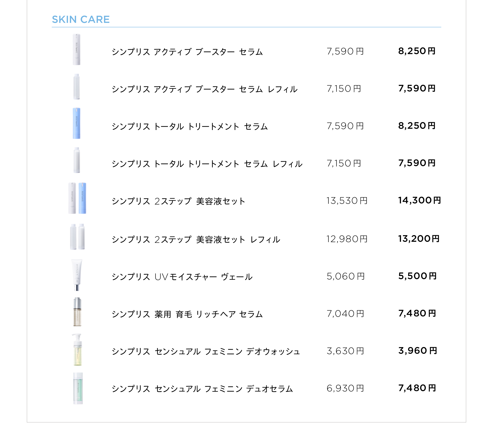Click the green Feminine Duo Serum bottle image

(x=78, y=388)
